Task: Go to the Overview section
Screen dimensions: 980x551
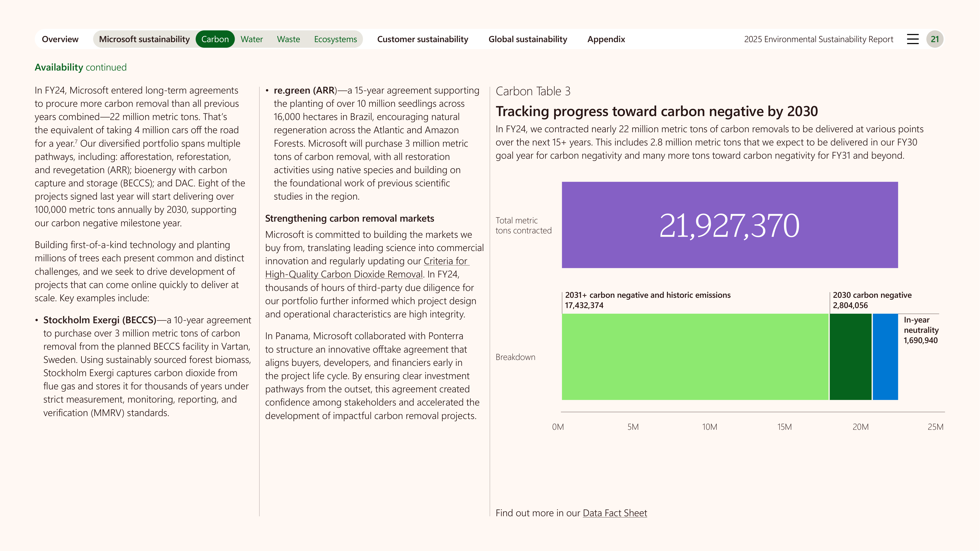Action: click(x=60, y=39)
